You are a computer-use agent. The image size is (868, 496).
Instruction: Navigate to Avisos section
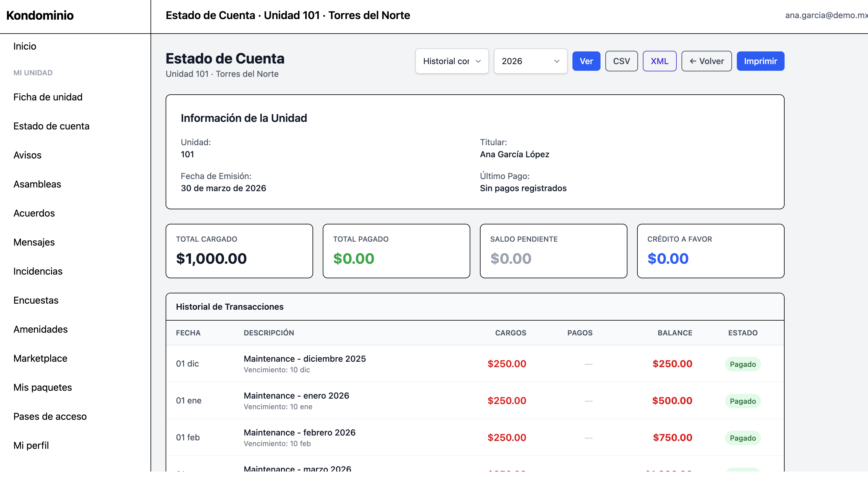point(28,155)
